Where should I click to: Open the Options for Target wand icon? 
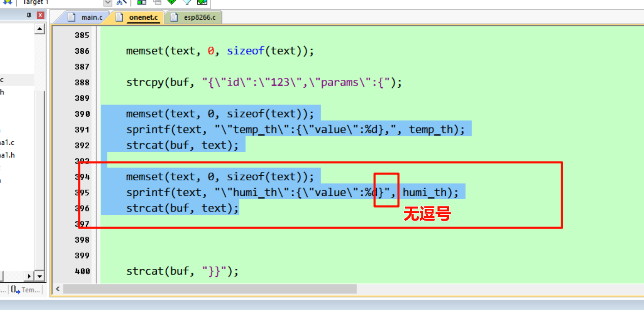click(122, 2)
